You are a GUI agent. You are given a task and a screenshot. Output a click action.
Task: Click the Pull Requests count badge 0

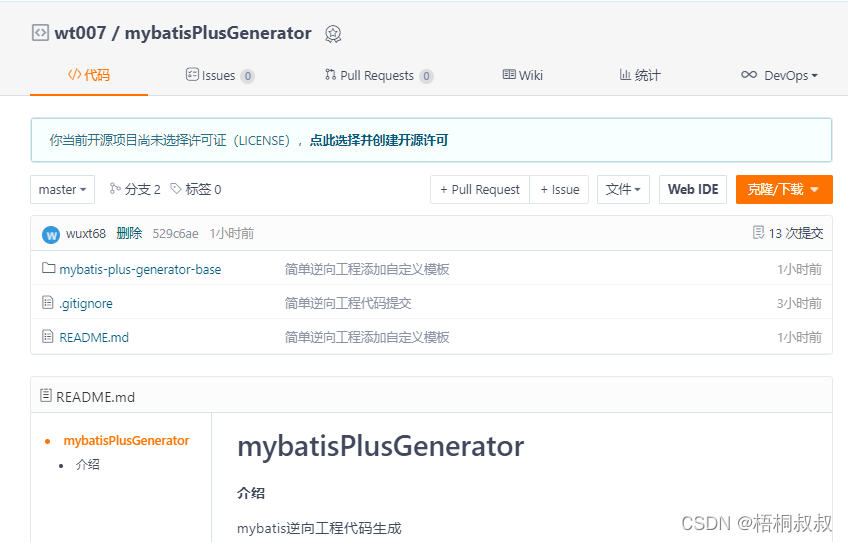click(426, 76)
